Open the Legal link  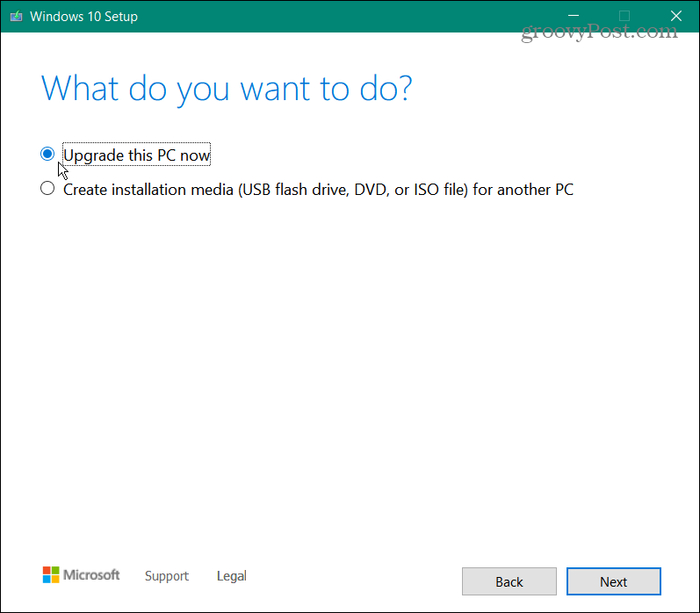(x=231, y=576)
